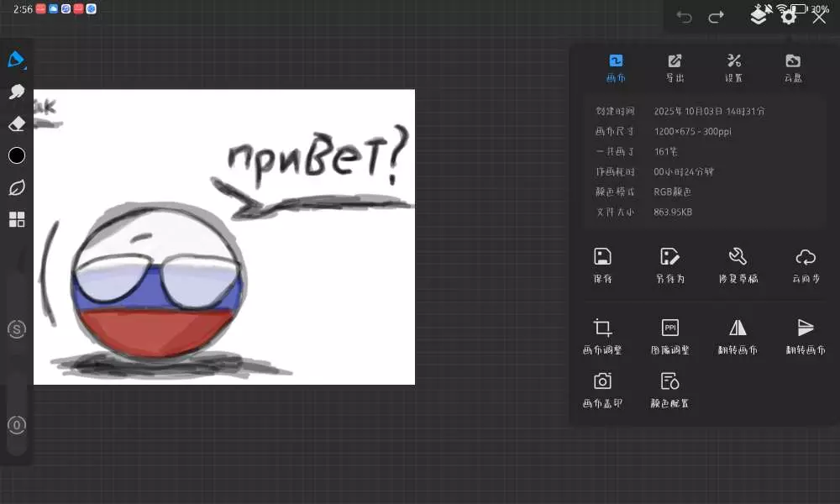
Task: Switch to the 云盘 cloud drive tab
Action: (x=793, y=68)
